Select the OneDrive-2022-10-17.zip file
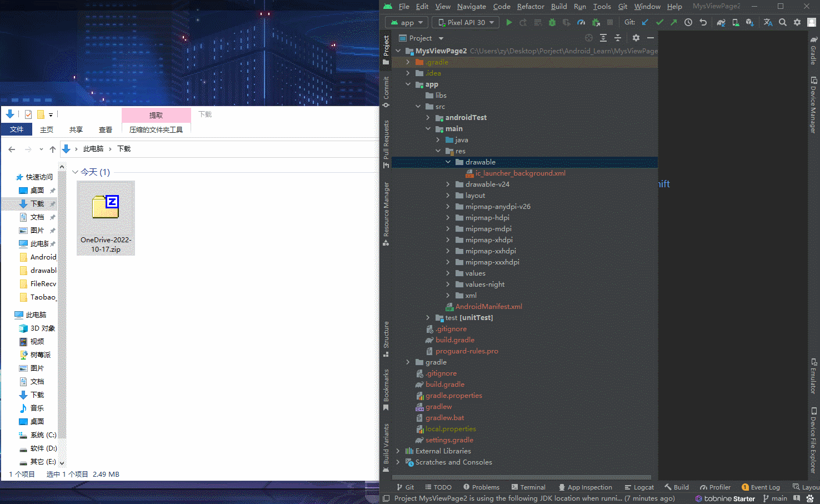 pyautogui.click(x=106, y=218)
